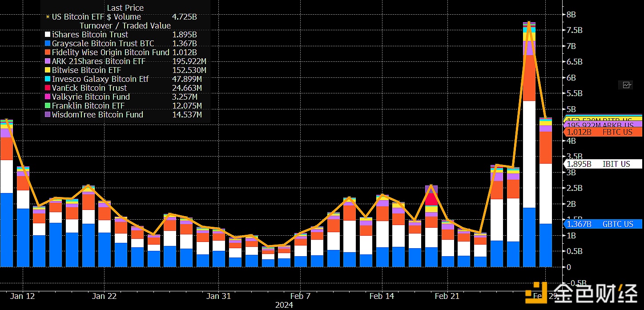Click the Feb 14 date label
The height and width of the screenshot is (310, 644).
[x=382, y=296]
